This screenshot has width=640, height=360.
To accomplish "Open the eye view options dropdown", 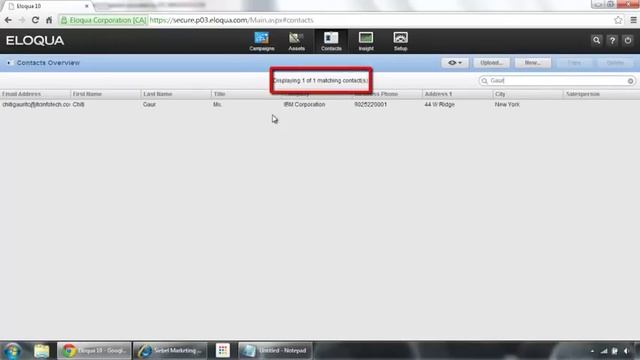I will [455, 63].
